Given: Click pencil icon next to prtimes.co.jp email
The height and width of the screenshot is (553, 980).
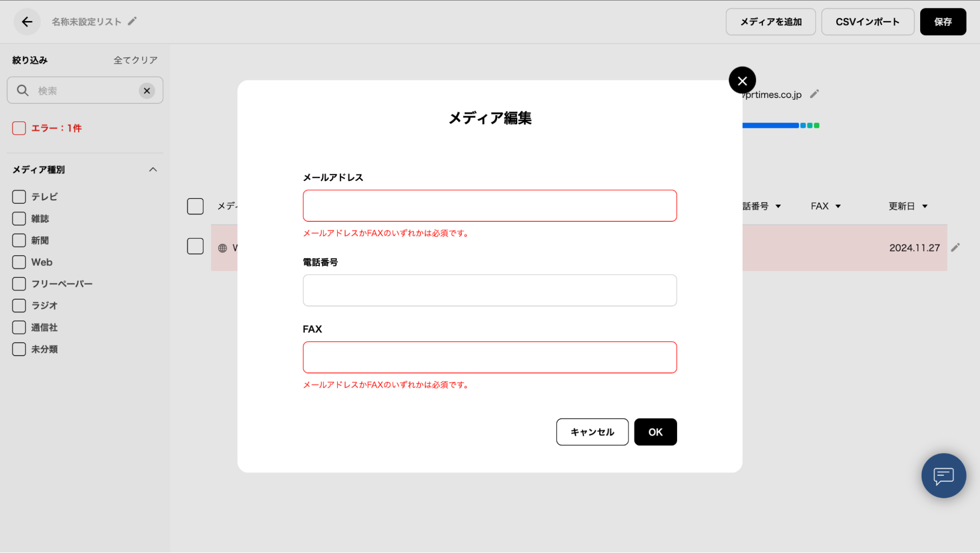Looking at the screenshot, I should [x=814, y=94].
